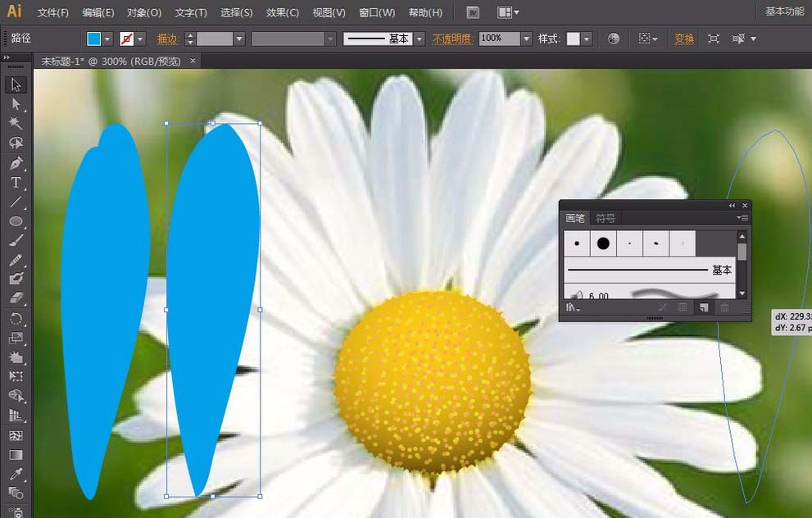
Task: Pick the Lasso tool
Action: tap(16, 143)
